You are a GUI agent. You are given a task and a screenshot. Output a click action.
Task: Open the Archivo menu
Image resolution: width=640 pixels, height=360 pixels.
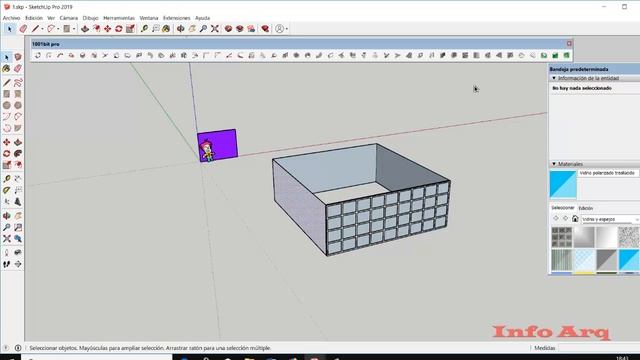[11, 18]
